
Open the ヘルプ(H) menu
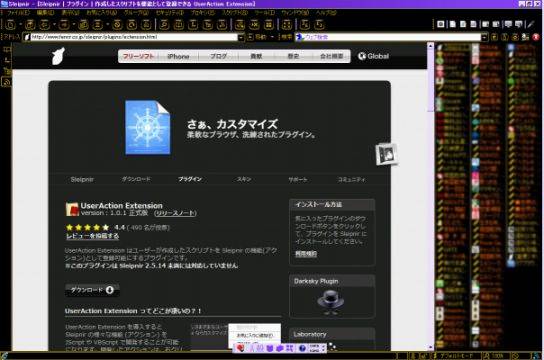point(326,13)
